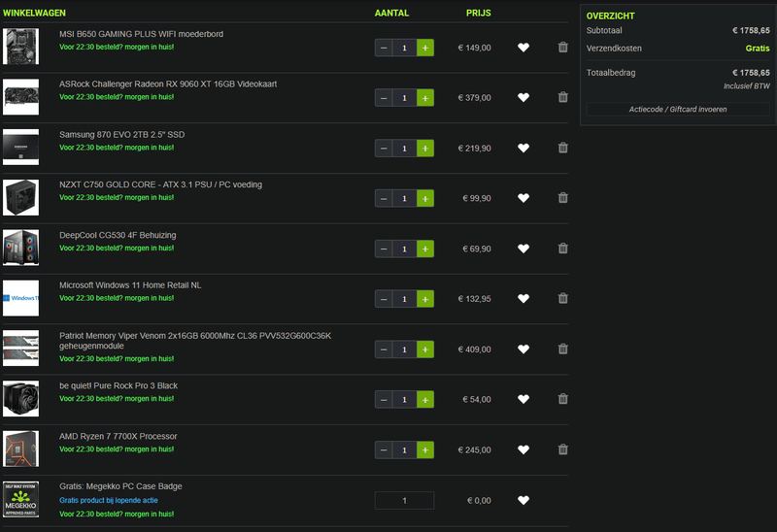
Task: Decrease be quiet! Pure Rock quantity
Action: click(384, 400)
